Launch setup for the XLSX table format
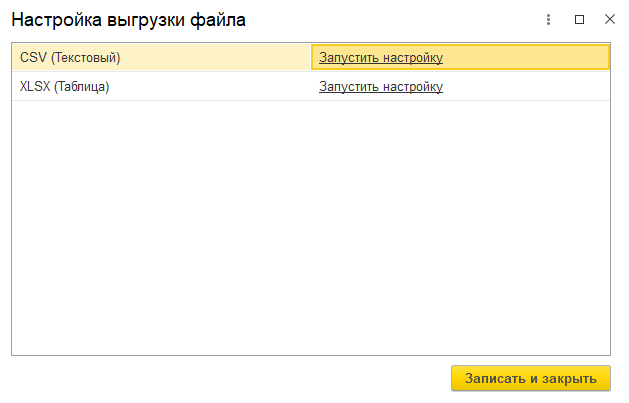Viewport: 629px width, 403px height. pos(381,87)
